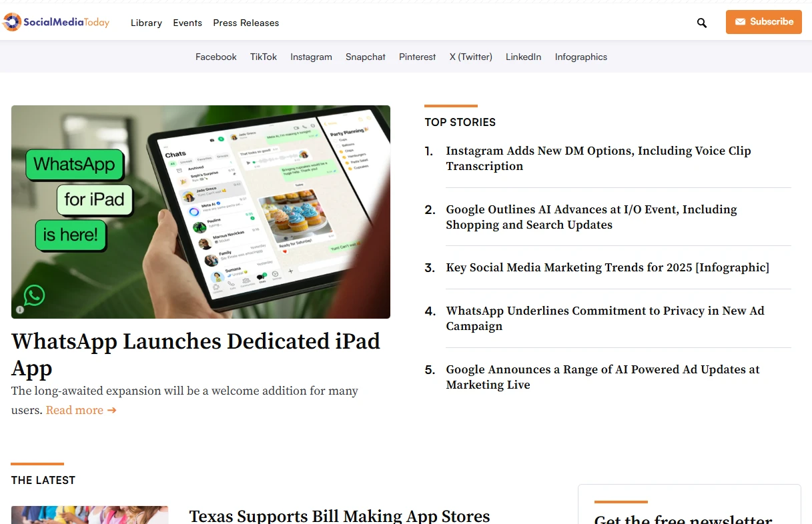
Task: Click the Read more arrow link
Action: click(x=81, y=410)
